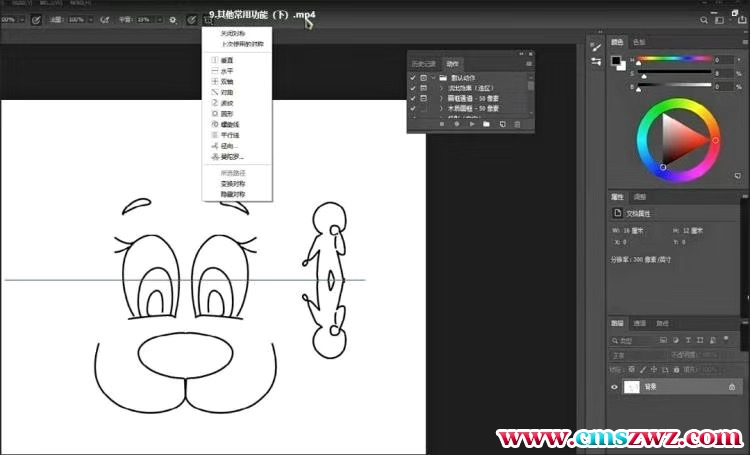750x455 pixels.
Task: Click the Stop button in Actions panel
Action: (441, 124)
